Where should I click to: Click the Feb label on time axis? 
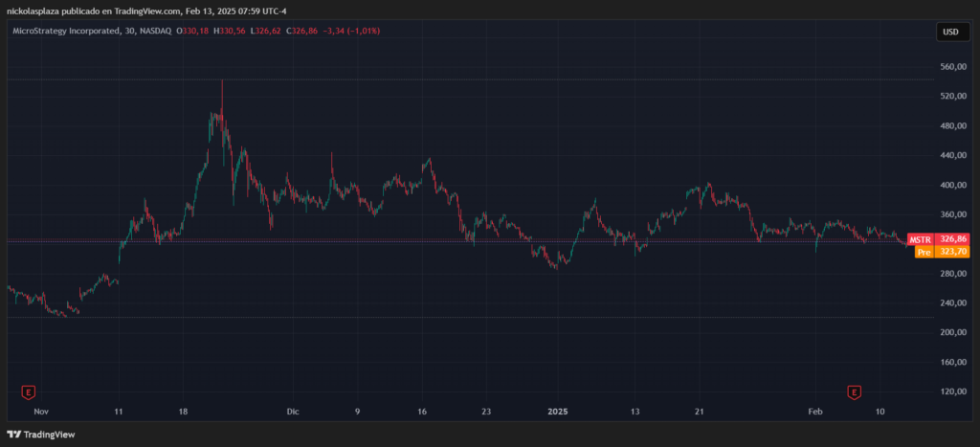[814, 411]
